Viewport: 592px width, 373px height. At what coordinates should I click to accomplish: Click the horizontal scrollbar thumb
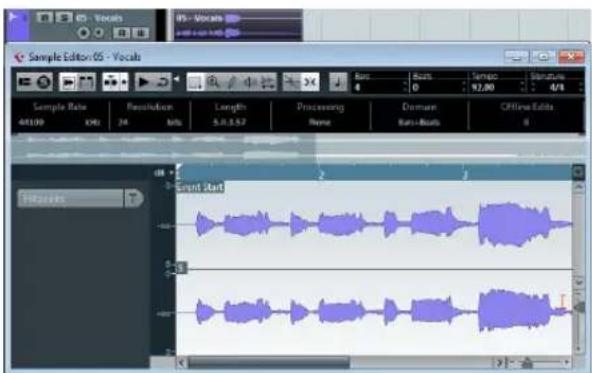point(269,362)
